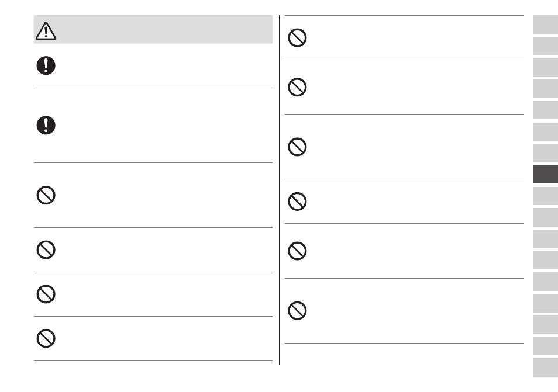Select the dark highlighted side tab
558x392 pixels.
(546, 174)
